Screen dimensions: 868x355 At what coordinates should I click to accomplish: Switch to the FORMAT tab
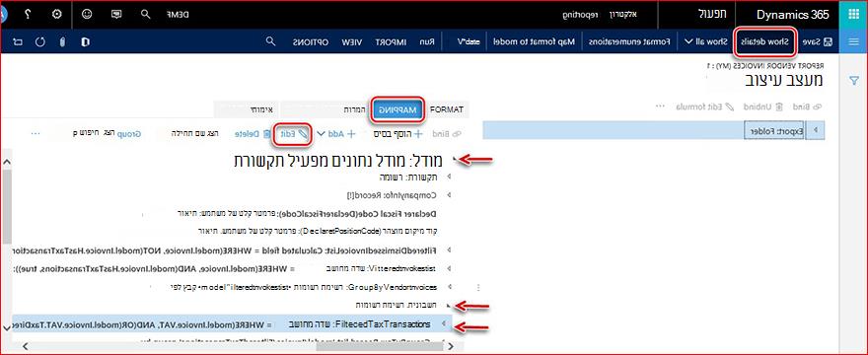click(x=446, y=109)
